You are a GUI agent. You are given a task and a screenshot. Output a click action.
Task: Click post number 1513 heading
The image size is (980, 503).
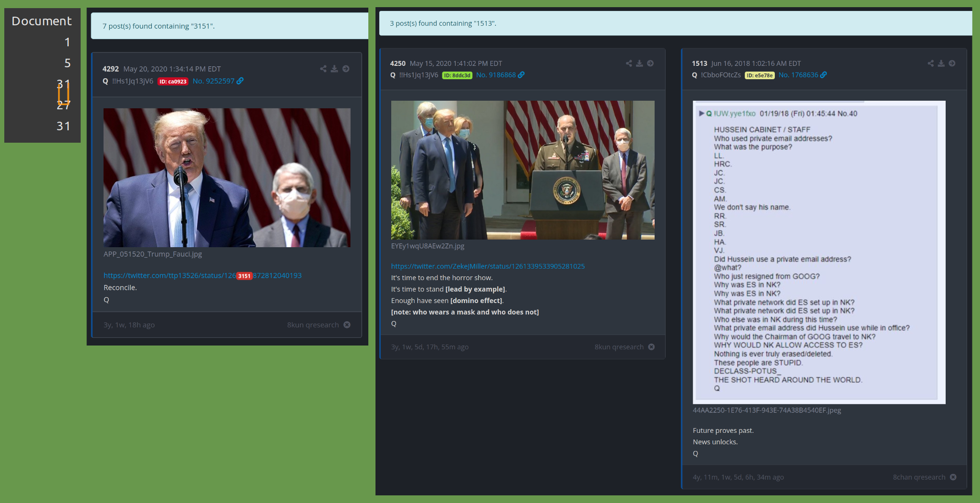pos(699,63)
